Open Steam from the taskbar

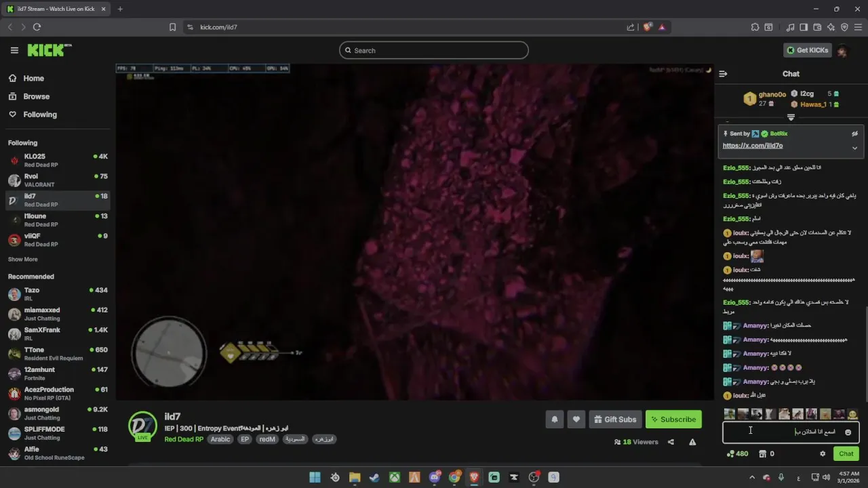click(x=374, y=477)
